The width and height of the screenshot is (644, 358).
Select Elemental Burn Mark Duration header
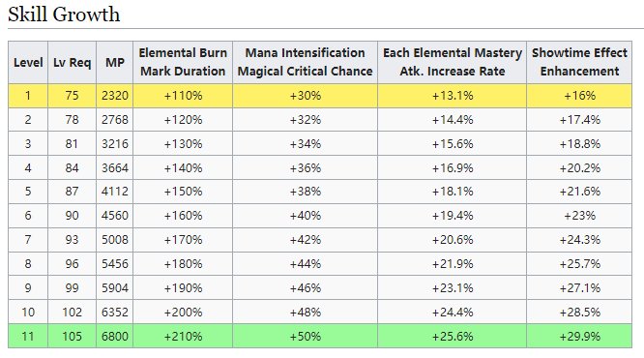(183, 63)
